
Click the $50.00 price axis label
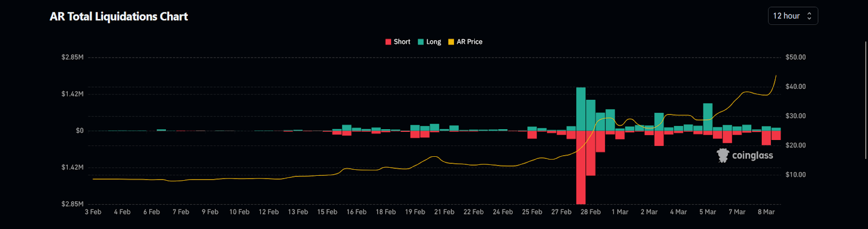[795, 58]
